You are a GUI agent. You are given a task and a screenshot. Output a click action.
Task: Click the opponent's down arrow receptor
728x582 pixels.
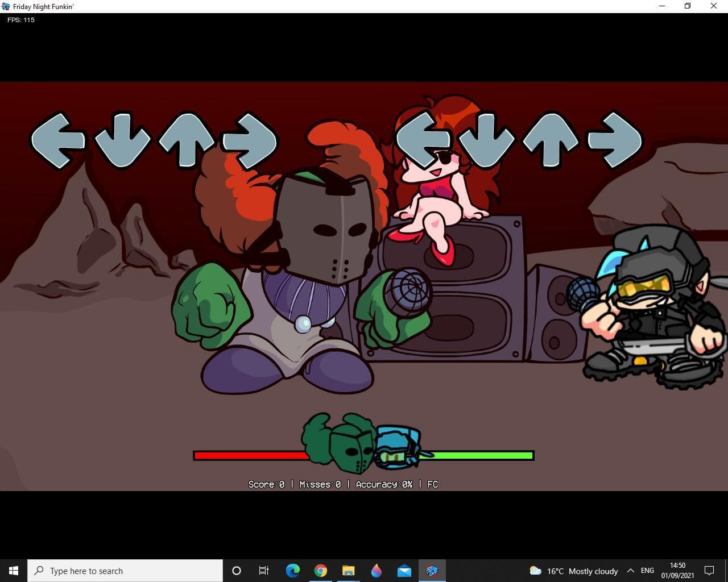pos(122,140)
